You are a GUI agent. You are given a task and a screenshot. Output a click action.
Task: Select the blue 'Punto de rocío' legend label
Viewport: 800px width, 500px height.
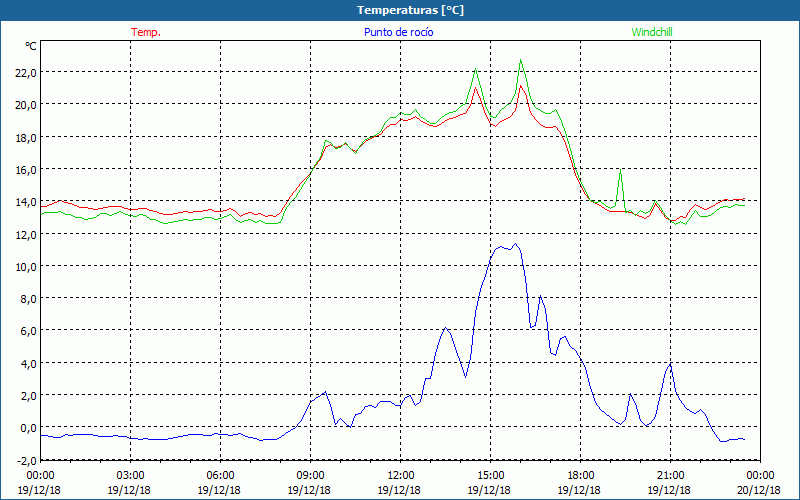(x=398, y=32)
